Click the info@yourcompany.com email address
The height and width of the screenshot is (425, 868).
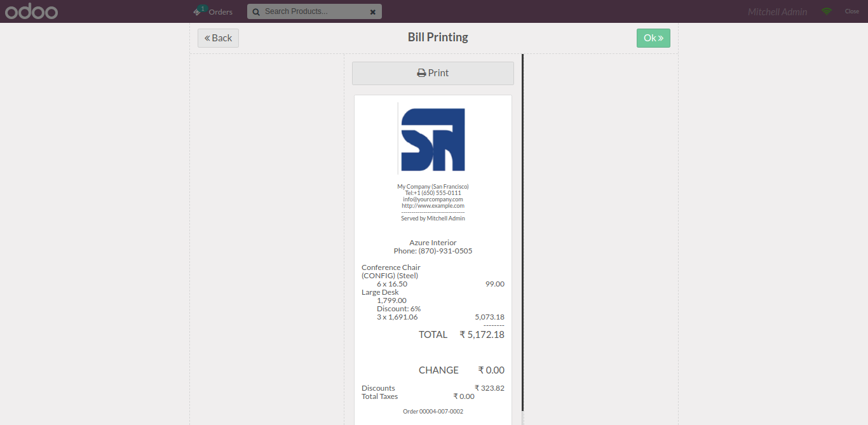click(433, 199)
